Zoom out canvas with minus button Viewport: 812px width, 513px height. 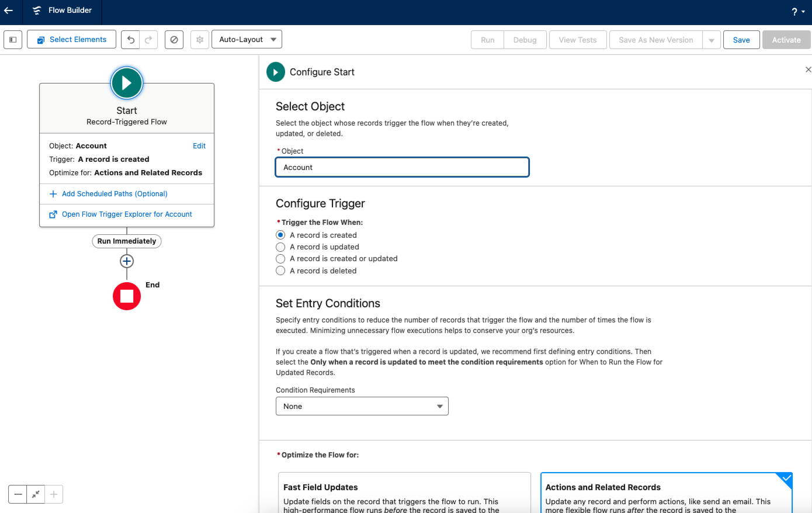point(18,494)
